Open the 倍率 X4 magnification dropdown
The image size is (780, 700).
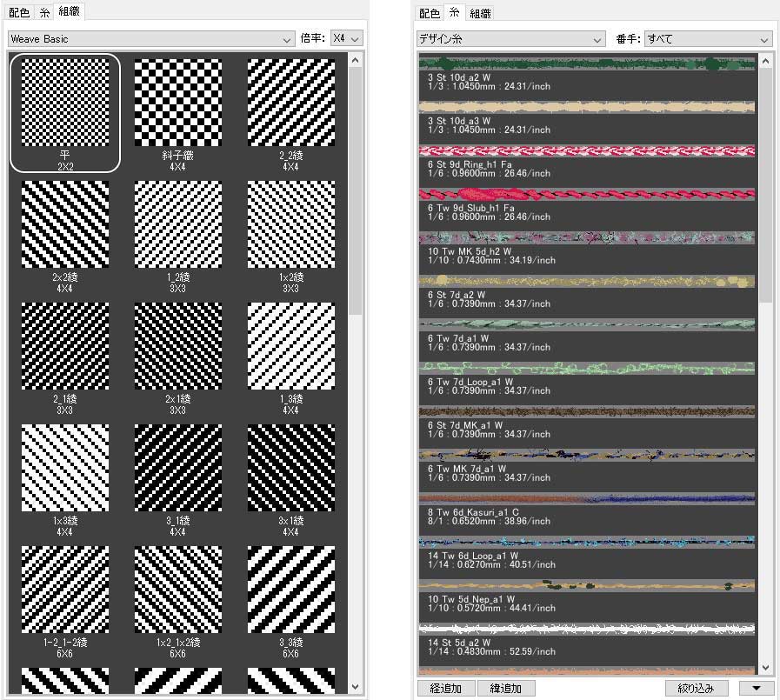(x=346, y=38)
